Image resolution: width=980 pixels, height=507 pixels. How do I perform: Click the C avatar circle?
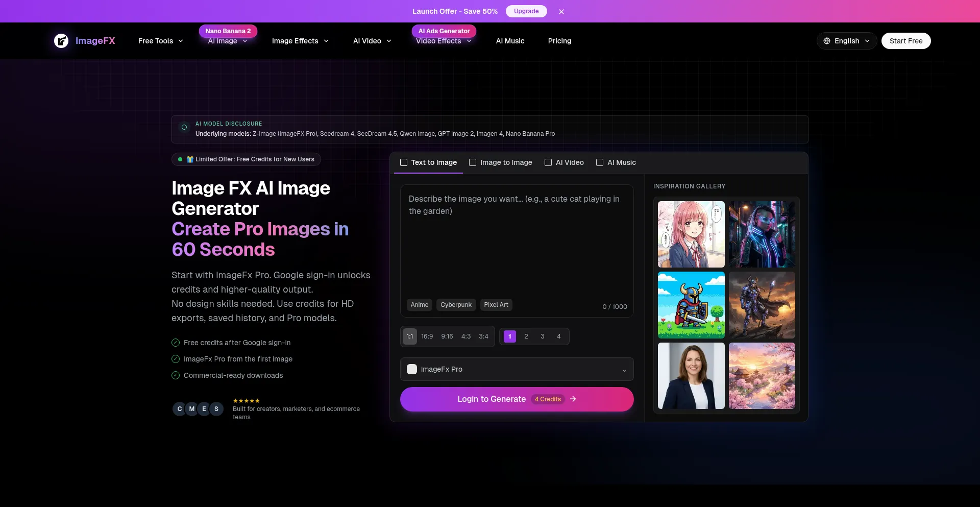(x=180, y=409)
